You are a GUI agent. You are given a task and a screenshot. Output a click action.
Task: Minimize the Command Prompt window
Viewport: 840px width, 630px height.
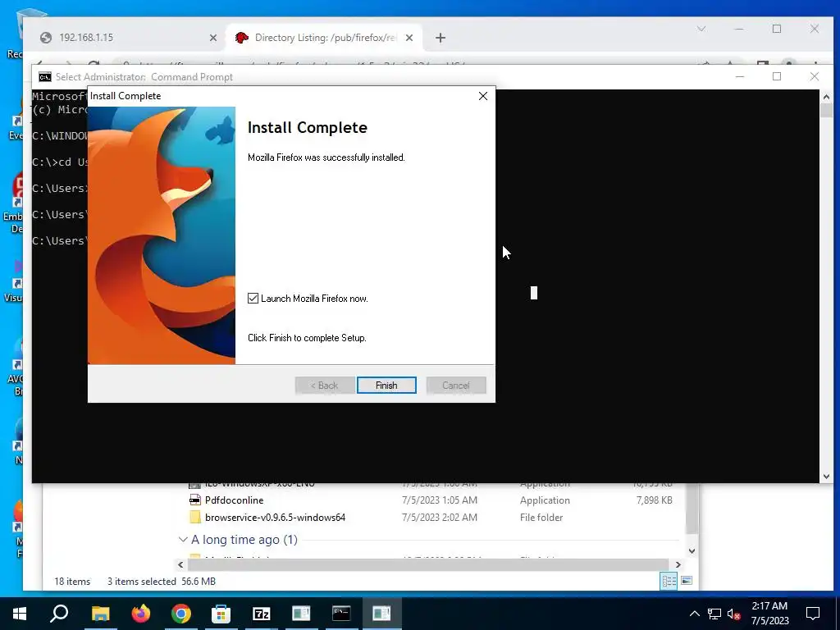pyautogui.click(x=740, y=76)
